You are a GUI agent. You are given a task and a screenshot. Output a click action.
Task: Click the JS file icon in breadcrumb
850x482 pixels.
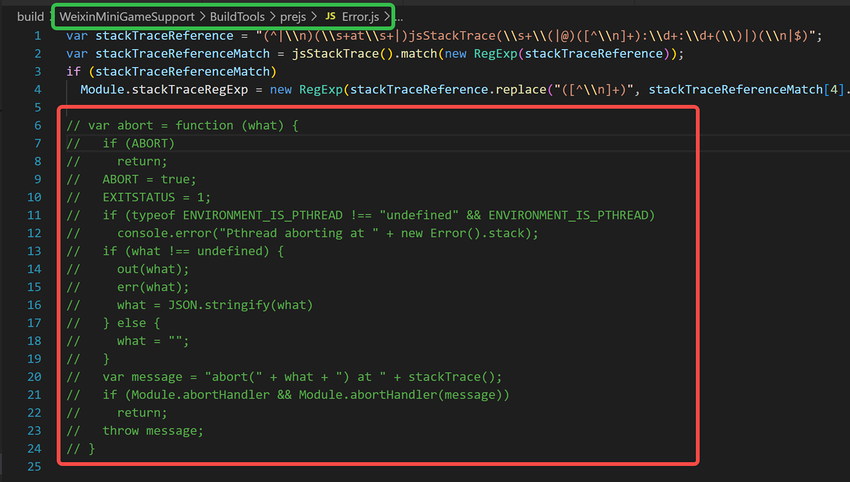tap(330, 17)
